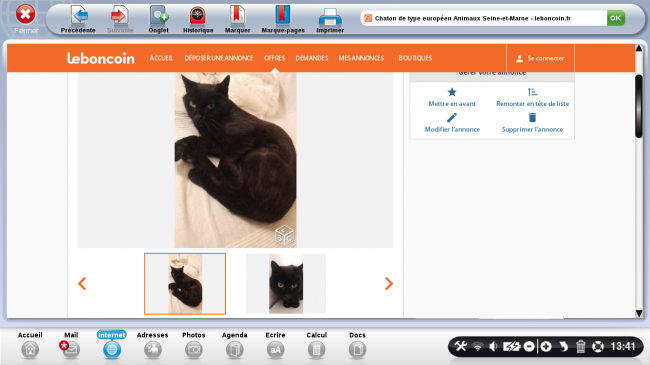Click Remonter en tête de liste text
This screenshot has width=650, height=365.
532,104
